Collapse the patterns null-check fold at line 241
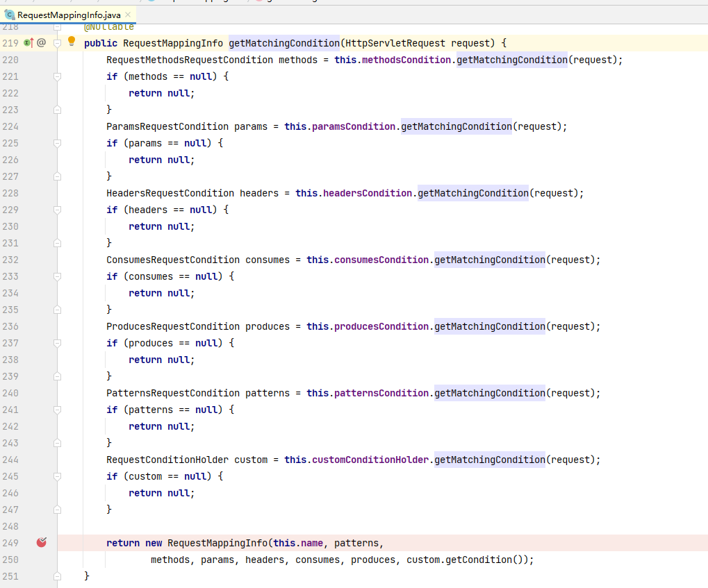The image size is (708, 588). click(58, 410)
